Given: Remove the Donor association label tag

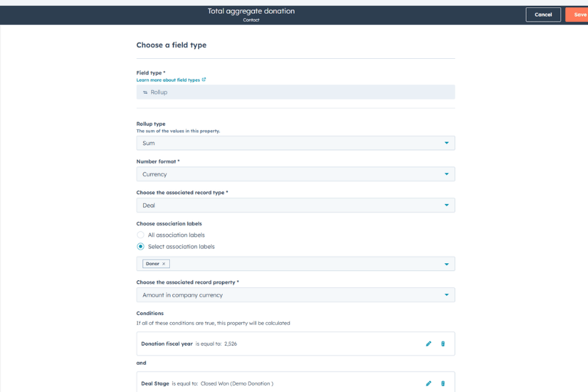Looking at the screenshot, I should 164,264.
